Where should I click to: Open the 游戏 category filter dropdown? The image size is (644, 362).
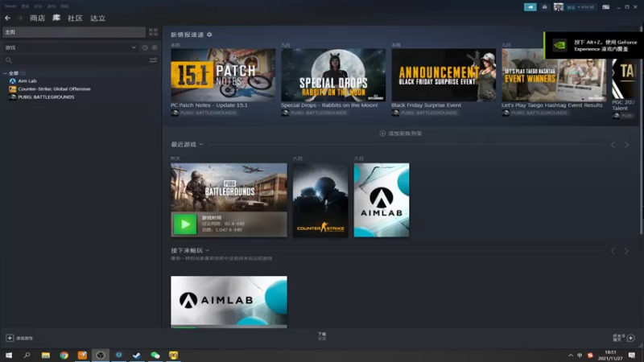click(70, 47)
